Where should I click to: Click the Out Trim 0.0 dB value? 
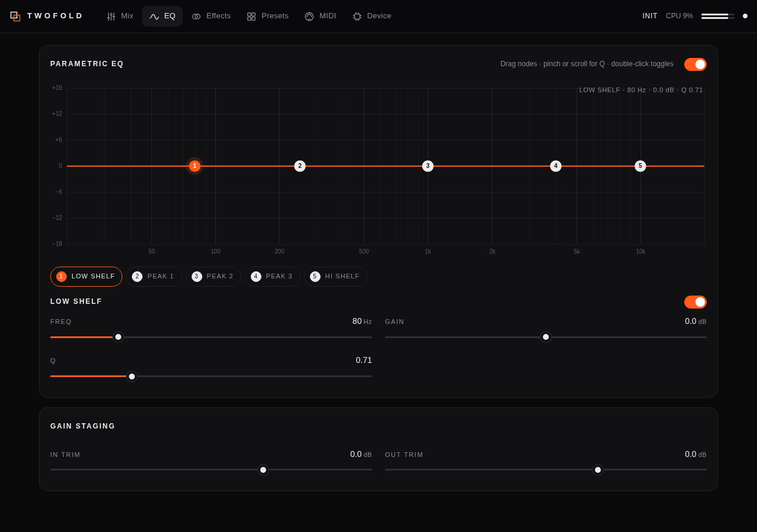pyautogui.click(x=695, y=454)
